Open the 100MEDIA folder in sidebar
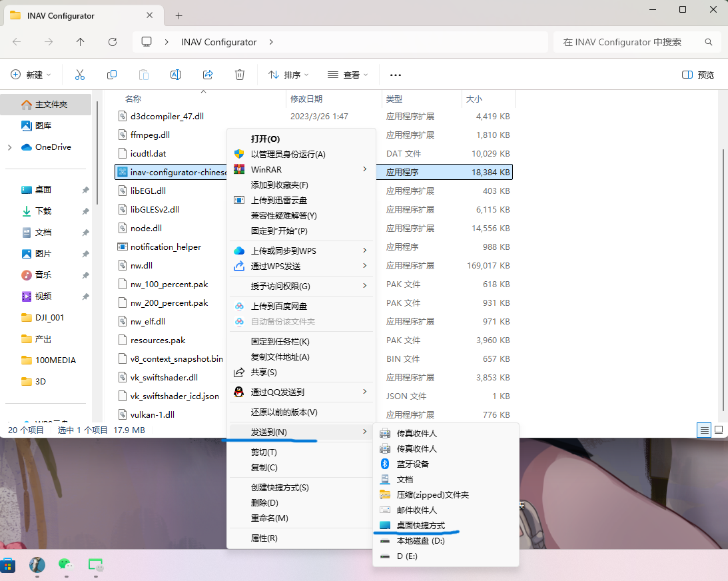 [x=45, y=360]
